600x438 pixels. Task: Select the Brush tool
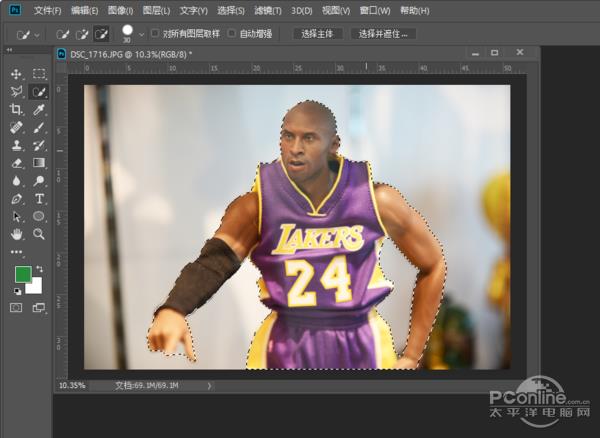[x=39, y=127]
